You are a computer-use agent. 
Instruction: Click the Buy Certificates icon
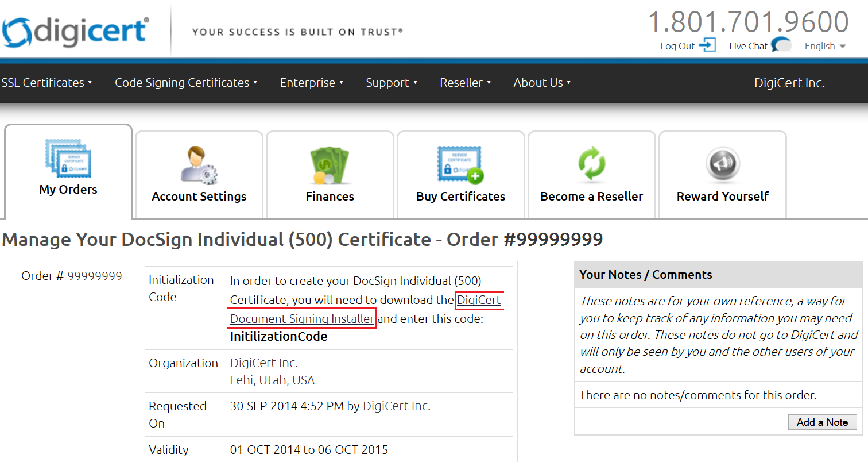click(x=460, y=164)
